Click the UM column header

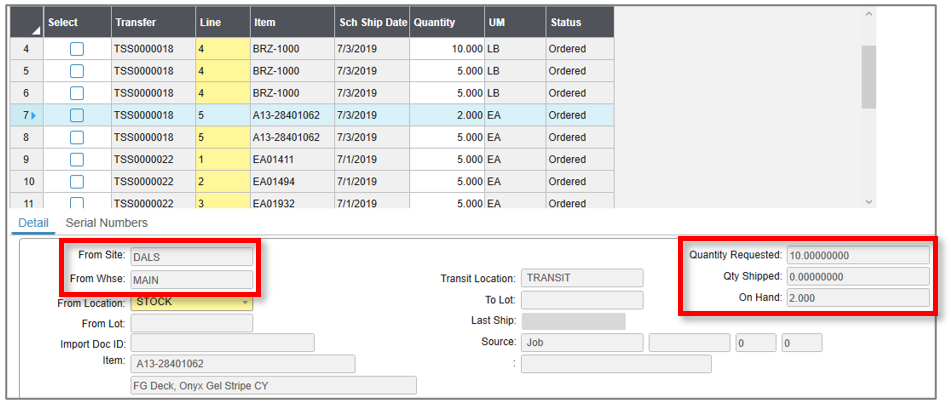tap(515, 22)
